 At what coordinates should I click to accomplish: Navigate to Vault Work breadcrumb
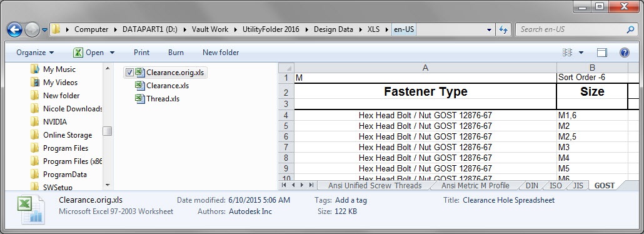click(x=210, y=29)
